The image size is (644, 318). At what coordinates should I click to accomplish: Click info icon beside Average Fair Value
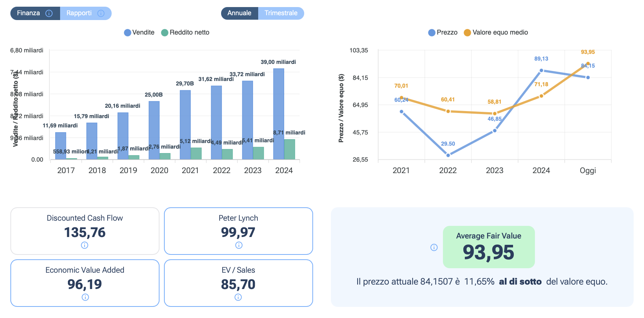(x=434, y=247)
